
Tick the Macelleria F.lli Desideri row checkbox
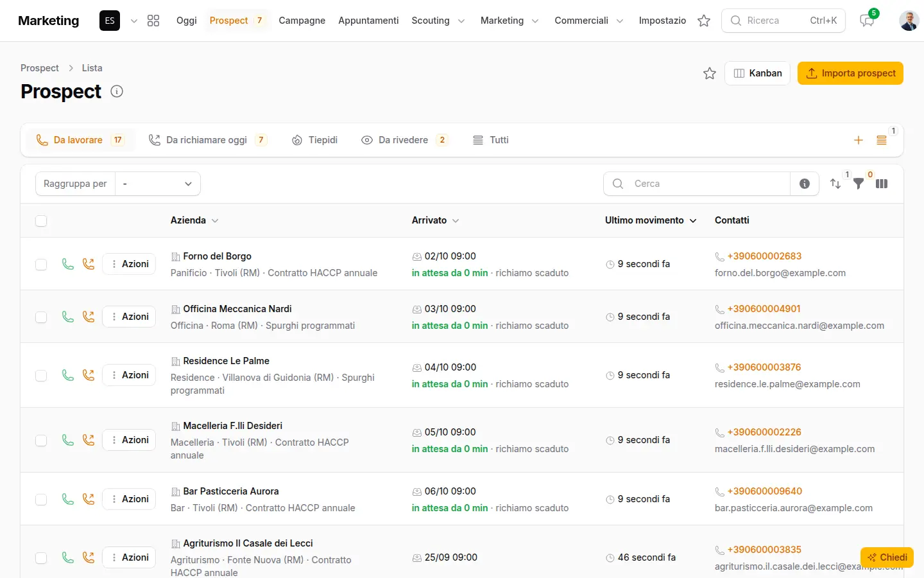(x=41, y=441)
